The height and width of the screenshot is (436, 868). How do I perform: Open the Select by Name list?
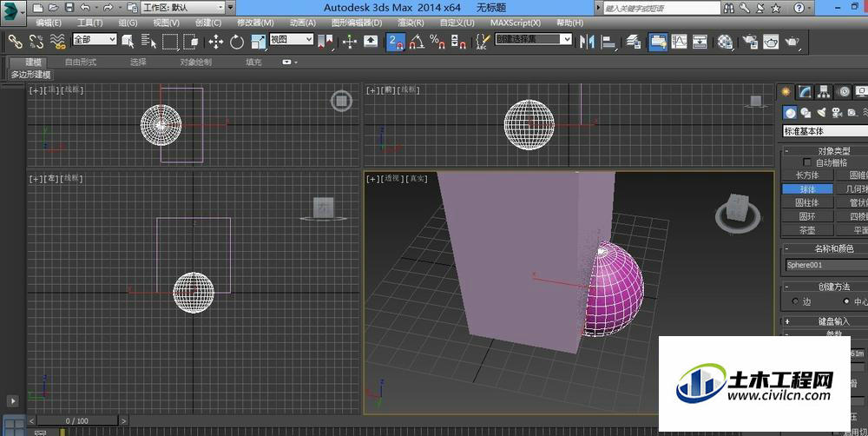click(x=149, y=41)
